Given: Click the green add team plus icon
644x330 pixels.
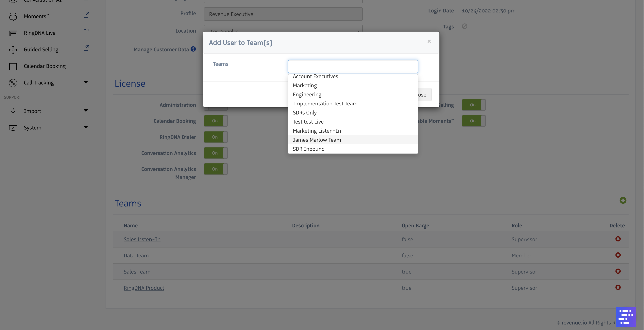Looking at the screenshot, I should point(623,201).
